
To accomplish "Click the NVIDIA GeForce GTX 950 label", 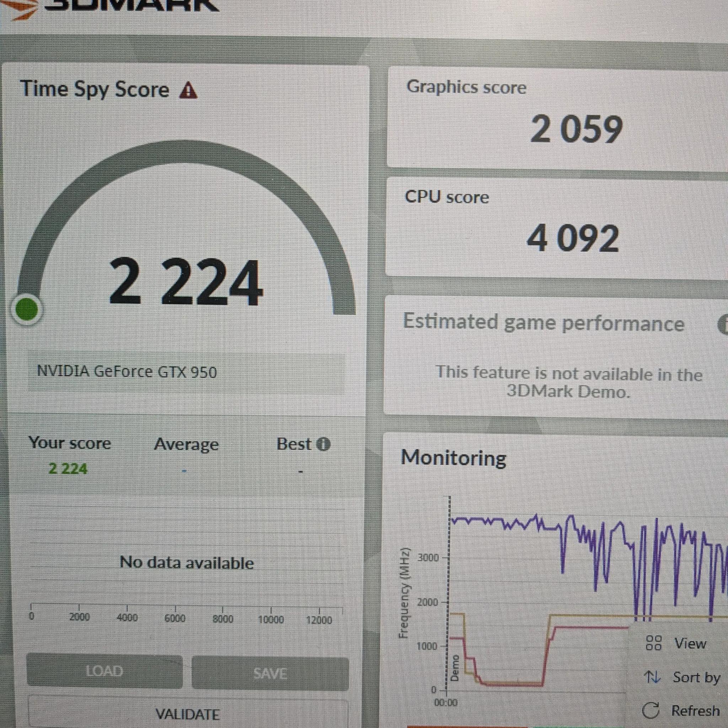I will coord(127,372).
